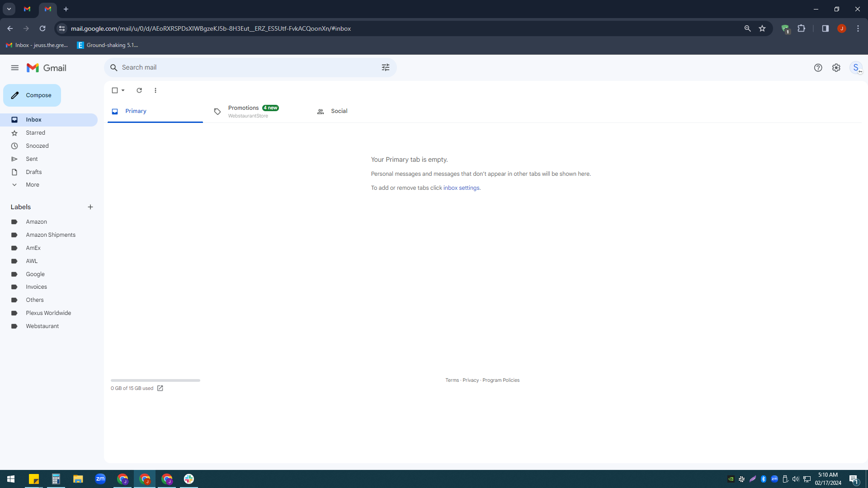This screenshot has width=868, height=488.
Task: Open the select dropdown arrow next to checkbox
Action: click(123, 90)
